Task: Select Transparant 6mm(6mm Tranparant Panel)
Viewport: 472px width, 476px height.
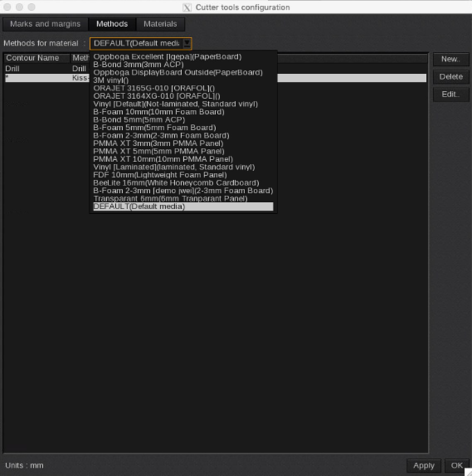Action: (x=170, y=198)
